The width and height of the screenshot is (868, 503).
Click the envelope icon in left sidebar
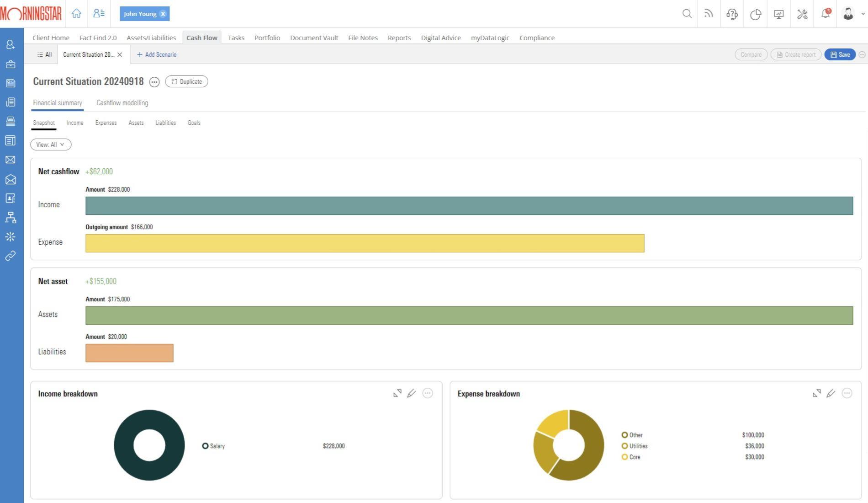point(11,160)
